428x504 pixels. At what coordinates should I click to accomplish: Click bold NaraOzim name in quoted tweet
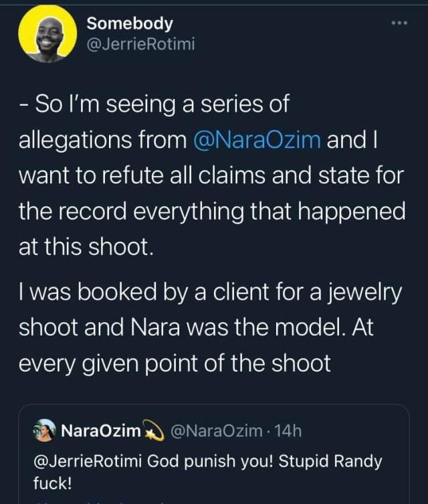(100, 431)
